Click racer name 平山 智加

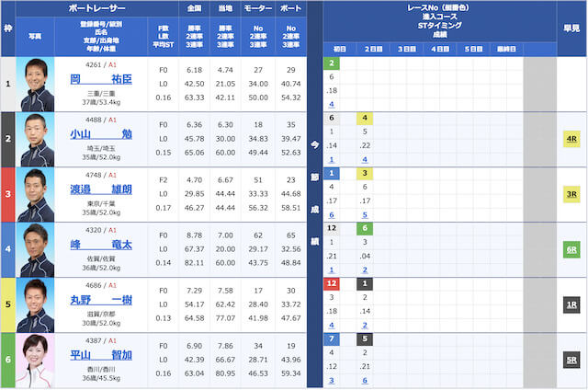pyautogui.click(x=100, y=355)
